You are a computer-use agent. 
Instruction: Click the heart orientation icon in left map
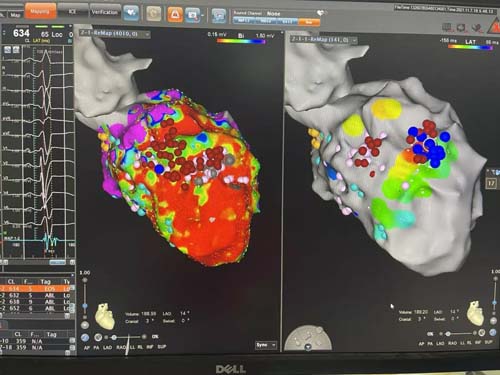105,316
